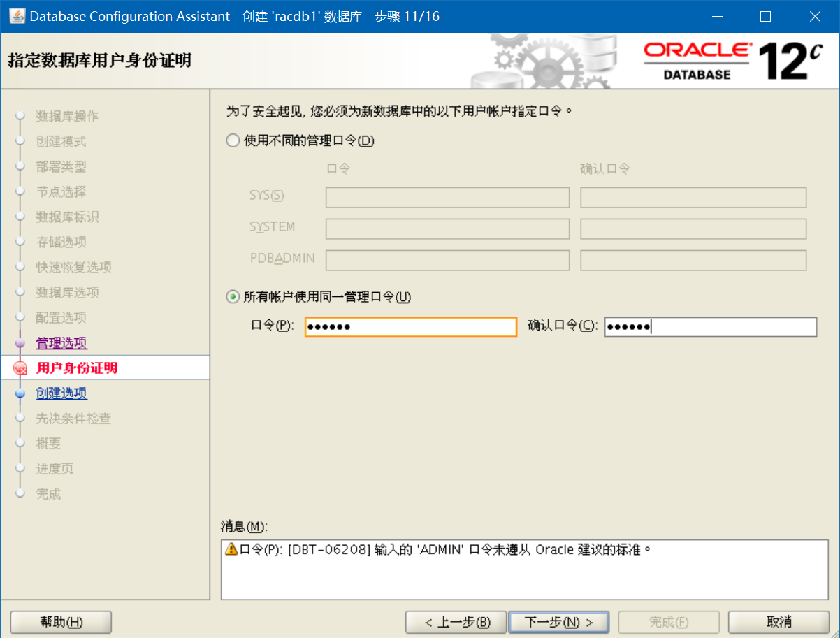Click the SYSTEM confirm password field
Viewport: 840px width, 638px height.
(693, 229)
